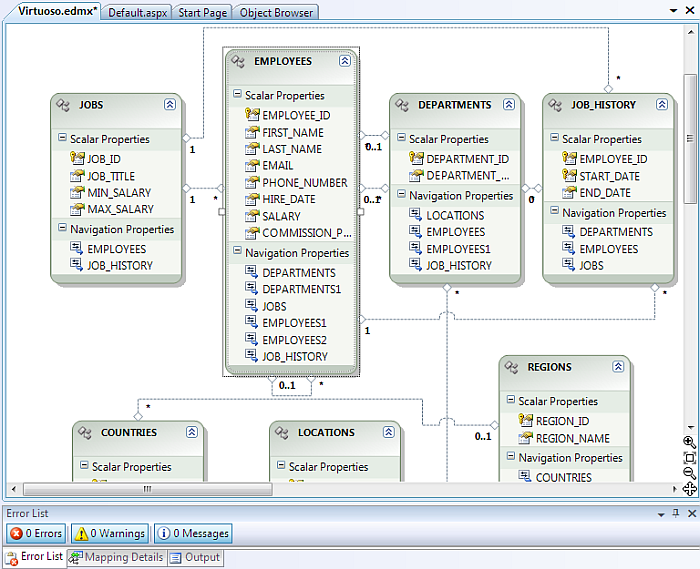Toggle the 0 Warnings filter
This screenshot has height=569, width=700.
tap(110, 534)
